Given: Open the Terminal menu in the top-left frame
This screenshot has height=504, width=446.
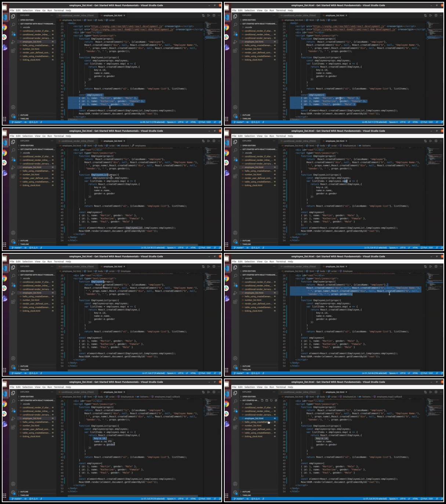Looking at the screenshot, I should [x=59, y=10].
